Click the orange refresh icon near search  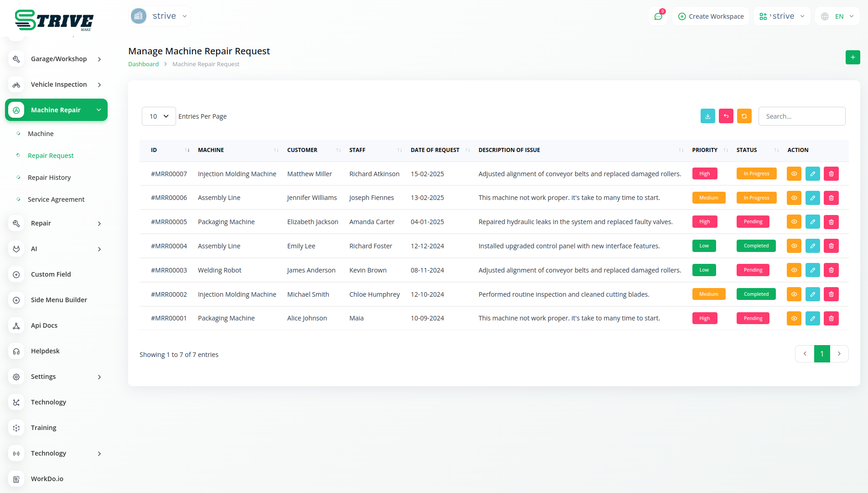tap(744, 116)
